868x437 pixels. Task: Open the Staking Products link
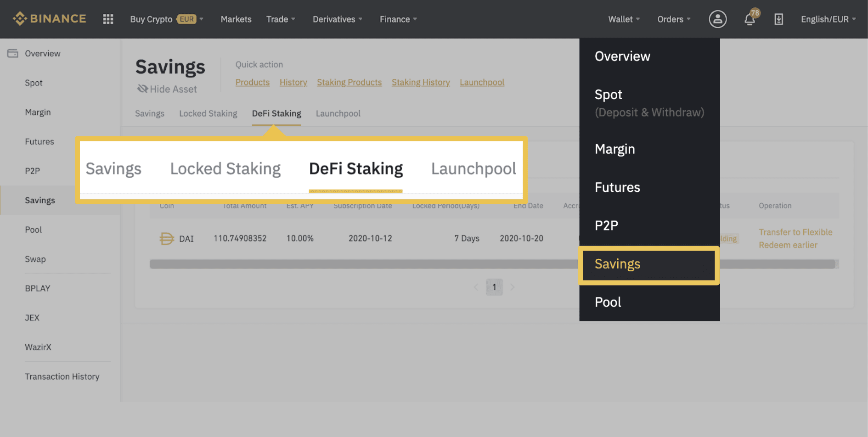(349, 82)
